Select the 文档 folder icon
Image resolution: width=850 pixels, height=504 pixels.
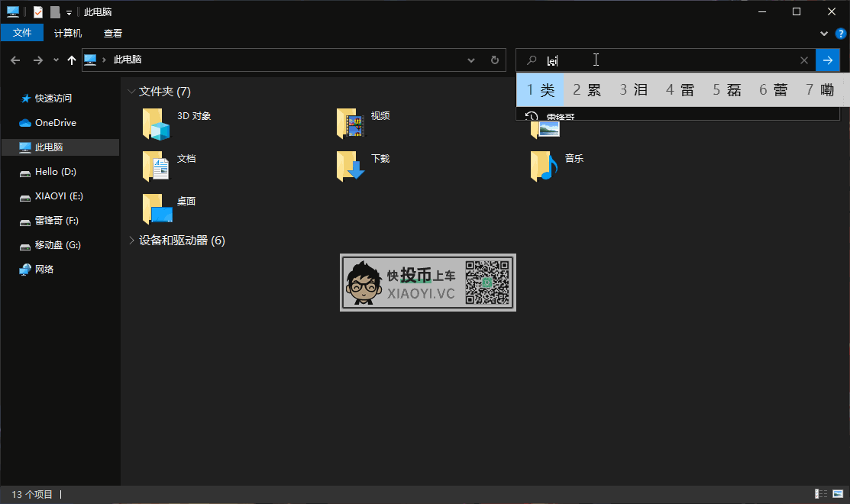pos(156,166)
